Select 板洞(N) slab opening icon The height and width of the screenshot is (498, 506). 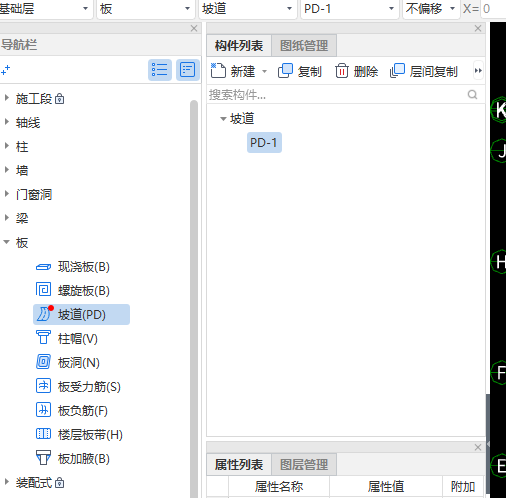click(x=43, y=362)
